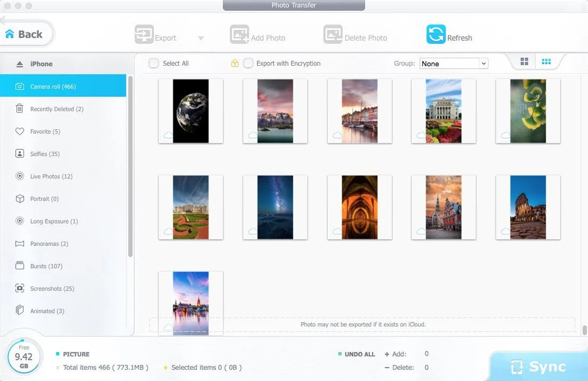The height and width of the screenshot is (381, 588).
Task: Click the sidebar vertical scrollbar
Action: tap(130, 167)
